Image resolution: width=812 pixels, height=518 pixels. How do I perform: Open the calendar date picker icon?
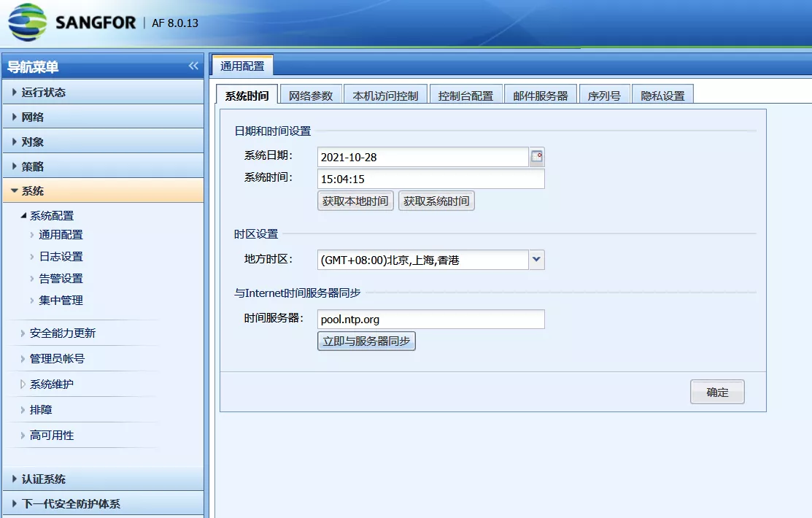(537, 157)
